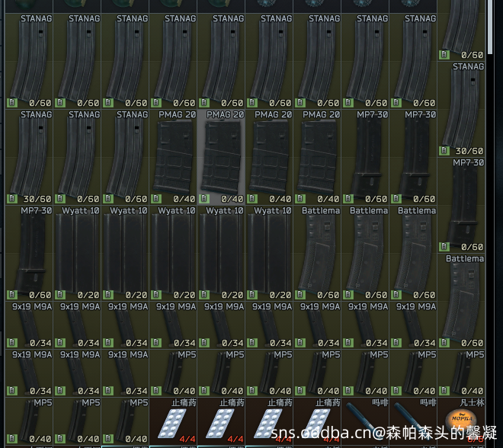The height and width of the screenshot is (448, 503).
Task: Click the Wyatt 10 magazine beside the Battlemag
Action: (269, 251)
